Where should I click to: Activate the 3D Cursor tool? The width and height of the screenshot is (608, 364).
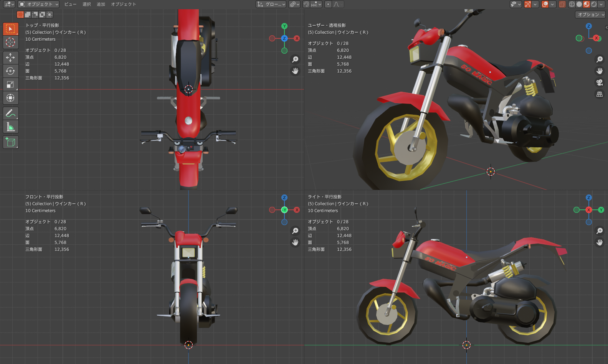[x=10, y=42]
